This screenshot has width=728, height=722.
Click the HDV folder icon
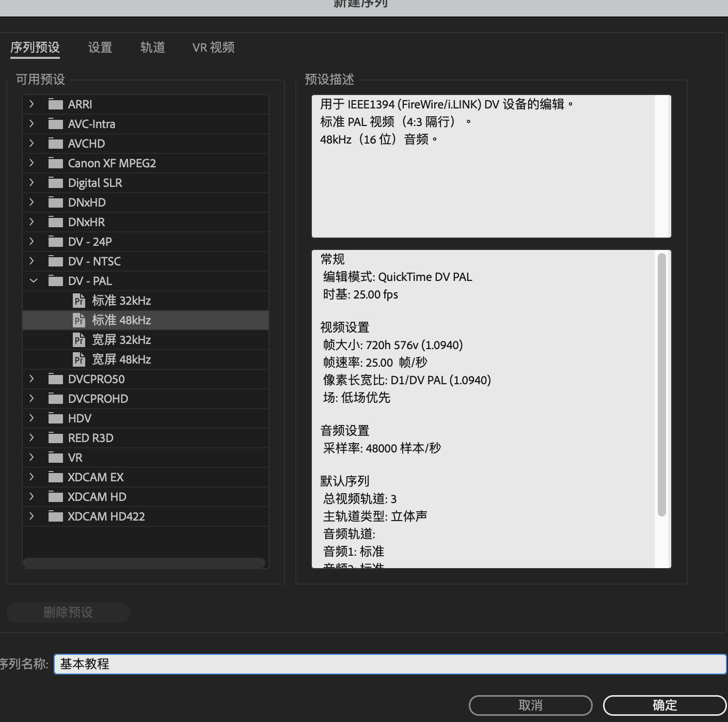point(55,418)
